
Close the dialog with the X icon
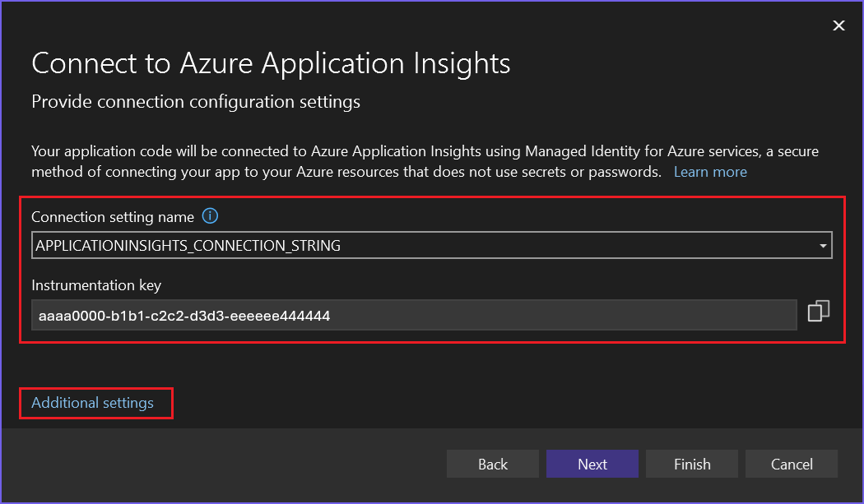pyautogui.click(x=838, y=25)
